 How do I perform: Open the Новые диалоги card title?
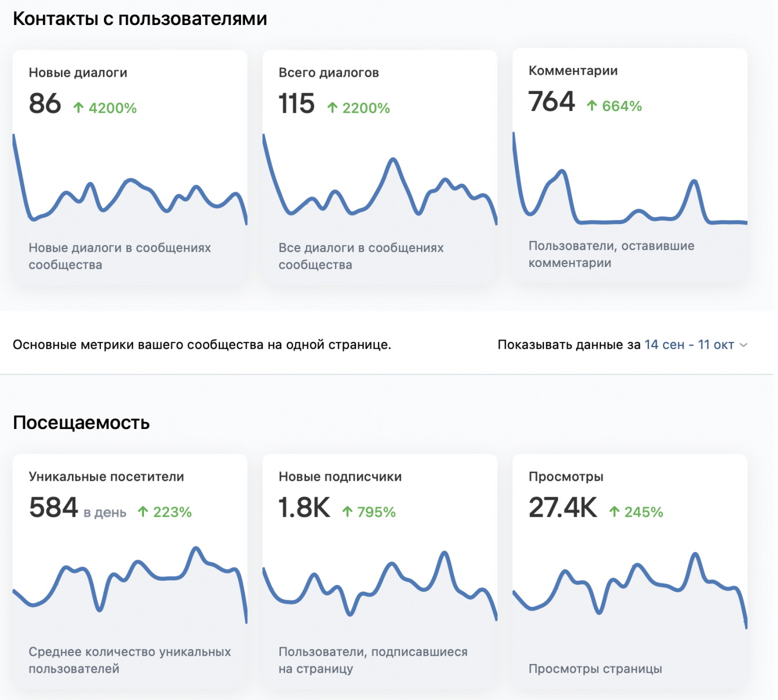78,73
